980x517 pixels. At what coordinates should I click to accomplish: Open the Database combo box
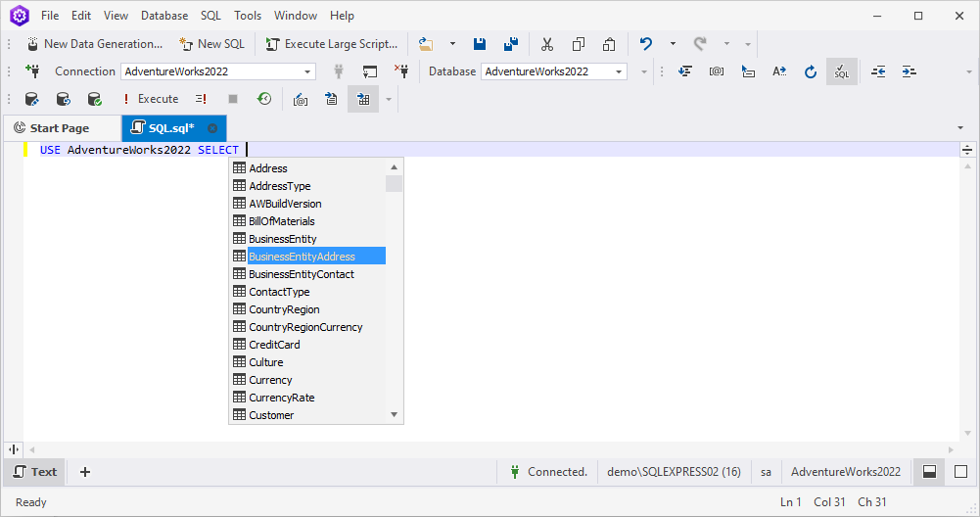[x=554, y=71]
